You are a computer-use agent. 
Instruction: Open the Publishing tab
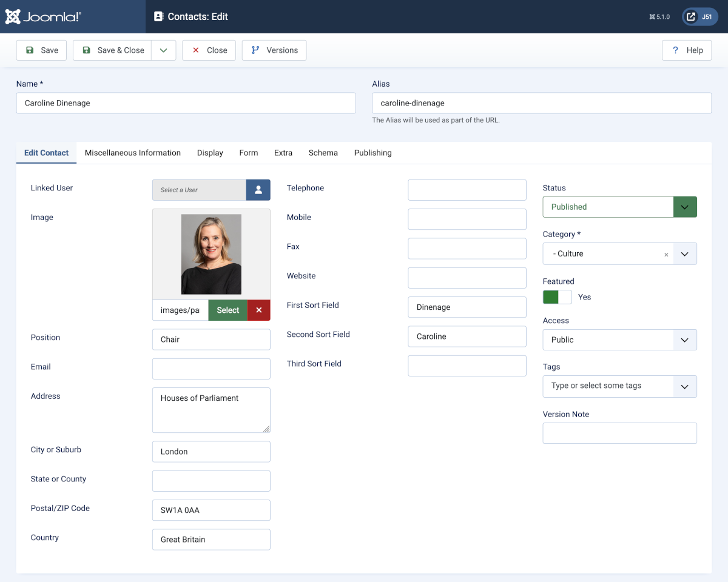pyautogui.click(x=372, y=153)
